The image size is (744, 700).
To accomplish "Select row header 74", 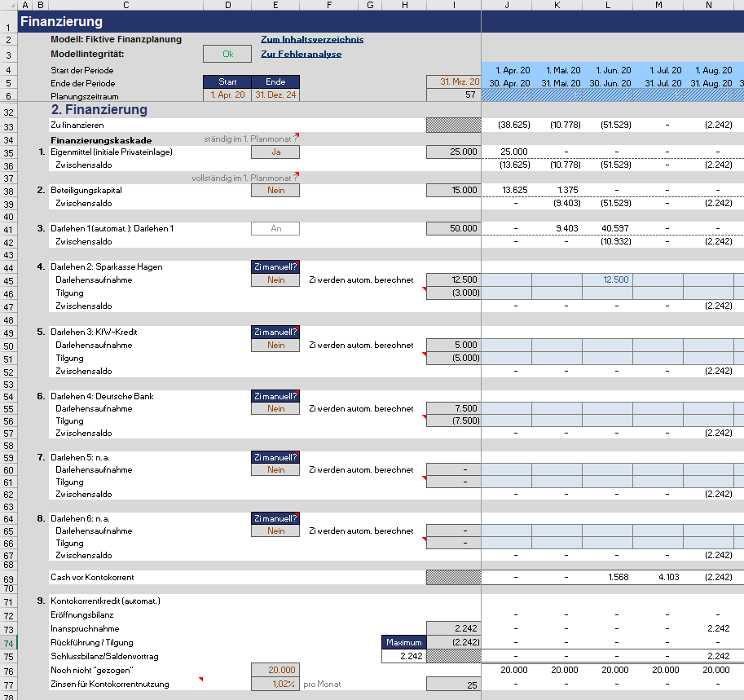I will (x=8, y=644).
